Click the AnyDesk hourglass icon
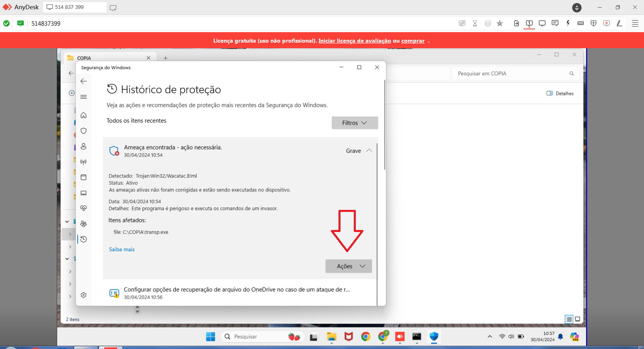 tap(475, 23)
